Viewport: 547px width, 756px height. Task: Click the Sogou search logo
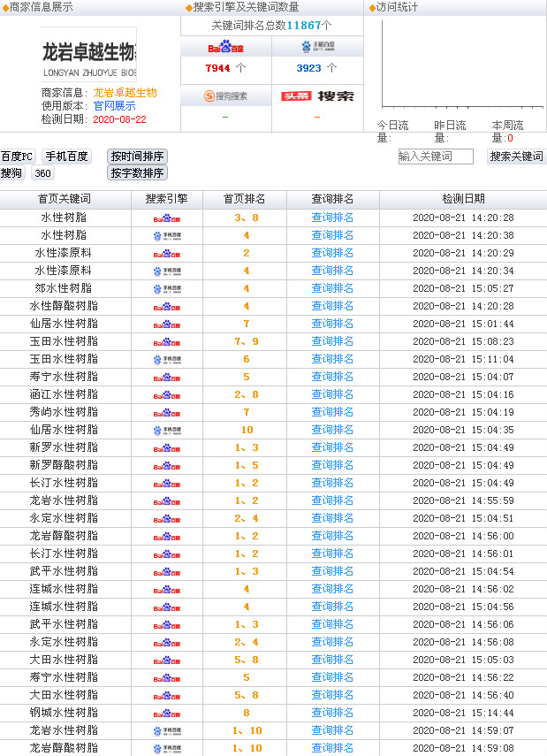[225, 96]
